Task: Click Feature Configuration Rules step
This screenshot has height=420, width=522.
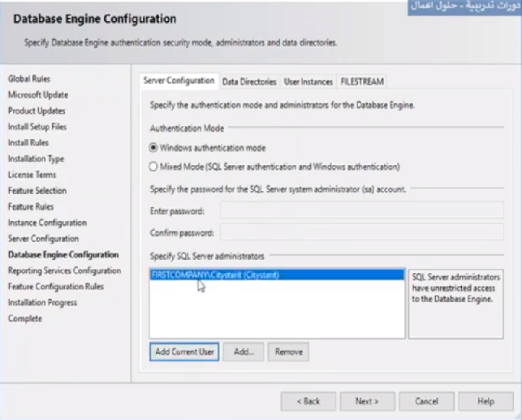Action: click(56, 287)
